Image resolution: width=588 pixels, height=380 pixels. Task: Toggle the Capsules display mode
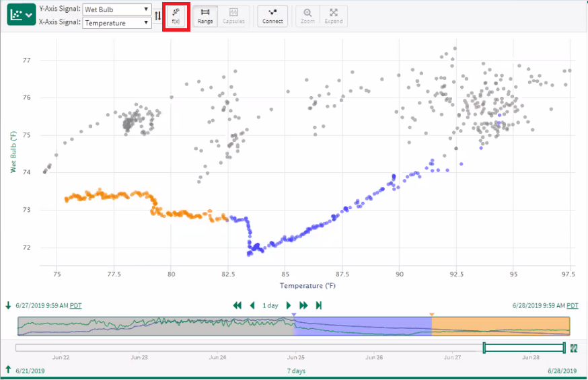[233, 16]
